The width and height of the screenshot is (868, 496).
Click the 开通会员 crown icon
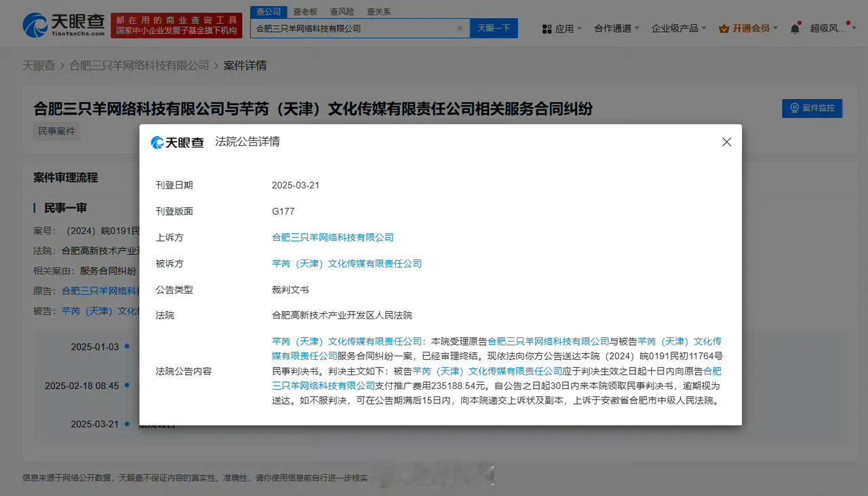click(724, 28)
